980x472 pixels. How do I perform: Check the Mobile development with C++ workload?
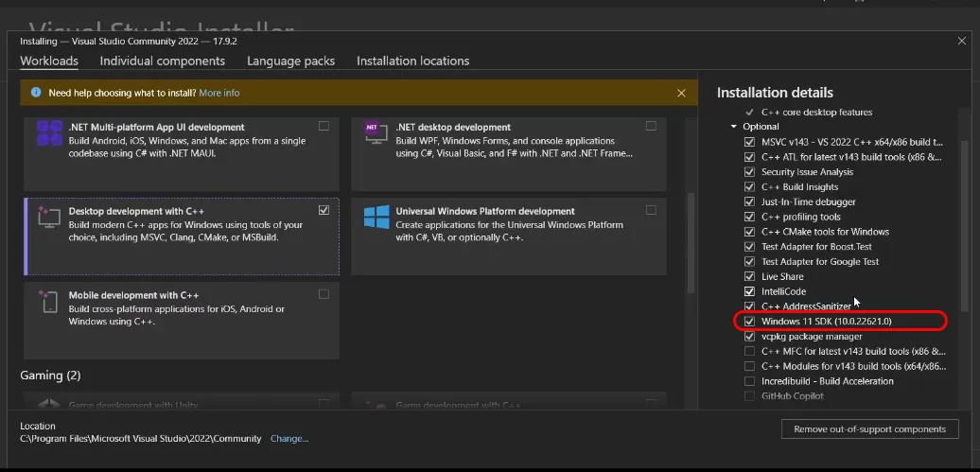tap(324, 294)
